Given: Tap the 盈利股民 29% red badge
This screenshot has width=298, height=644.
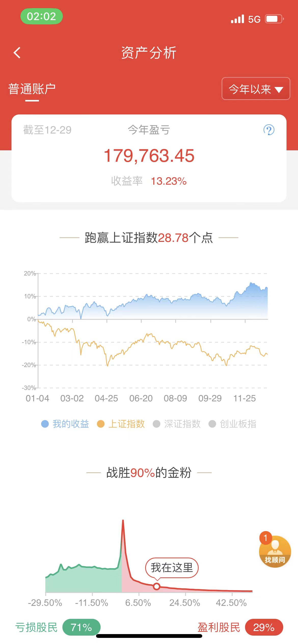Looking at the screenshot, I should point(264,627).
